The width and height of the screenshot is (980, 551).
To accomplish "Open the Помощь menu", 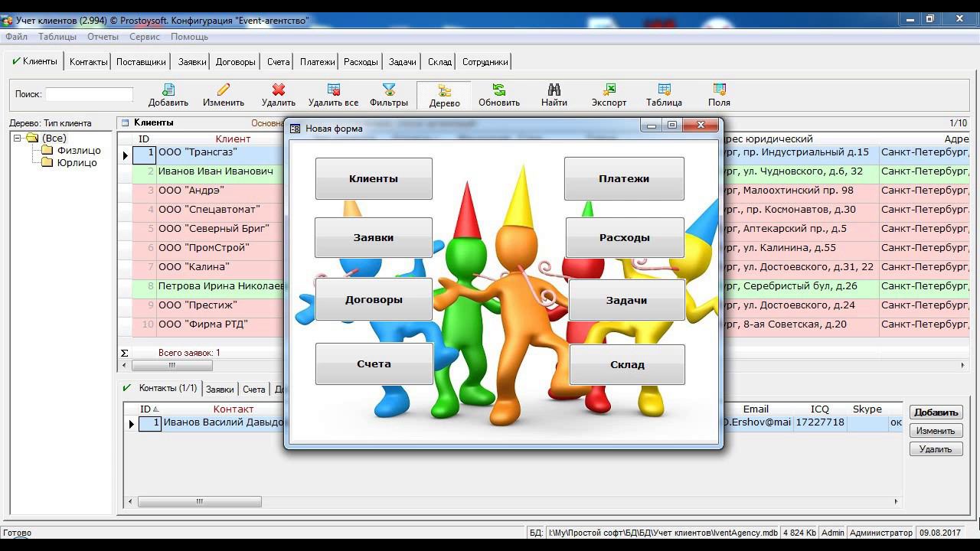I will [x=189, y=37].
